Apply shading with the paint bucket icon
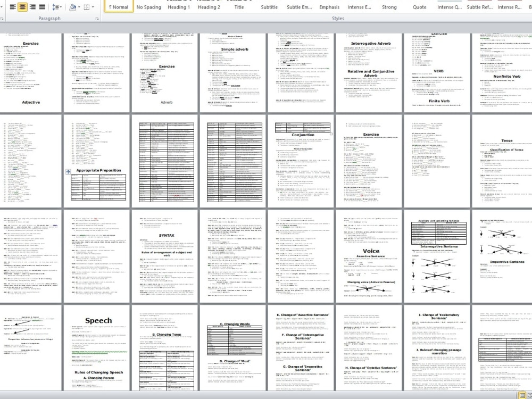532x399 pixels. pyautogui.click(x=72, y=6)
